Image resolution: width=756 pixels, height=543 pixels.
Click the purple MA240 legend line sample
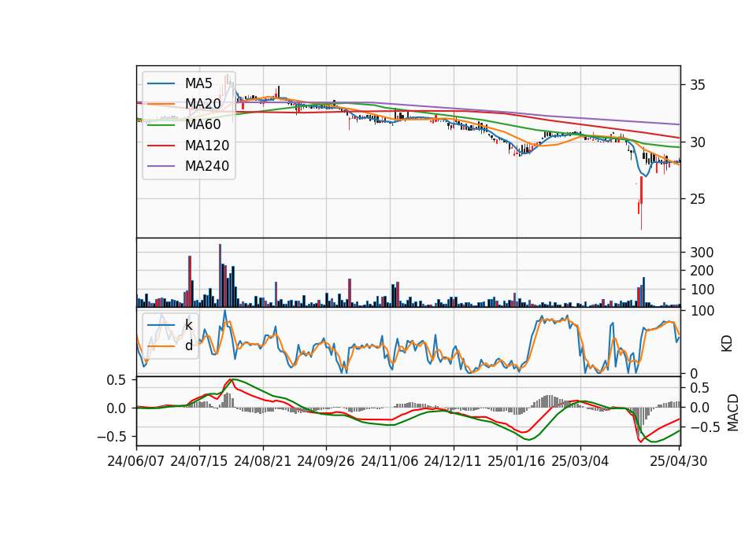pos(161,166)
